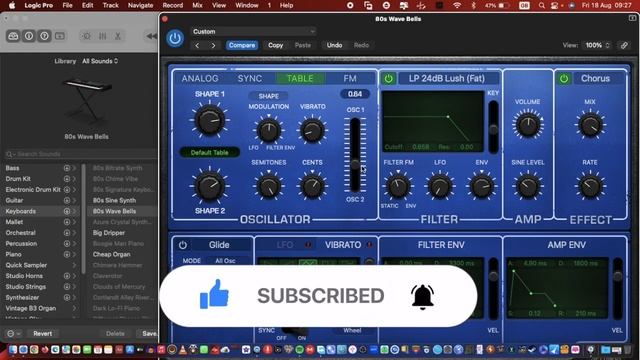Go to the next preset arrow
Image resolution: width=640 pixels, height=360 pixels.
[213, 45]
